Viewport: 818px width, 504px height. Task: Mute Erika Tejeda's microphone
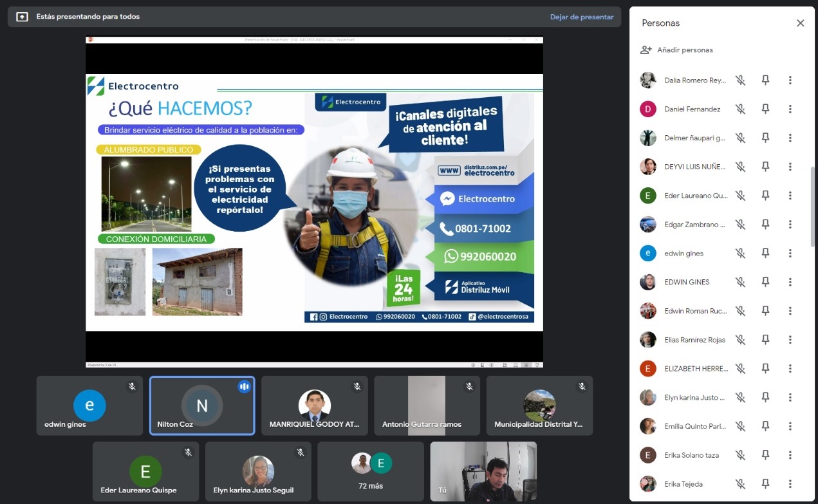tap(741, 484)
